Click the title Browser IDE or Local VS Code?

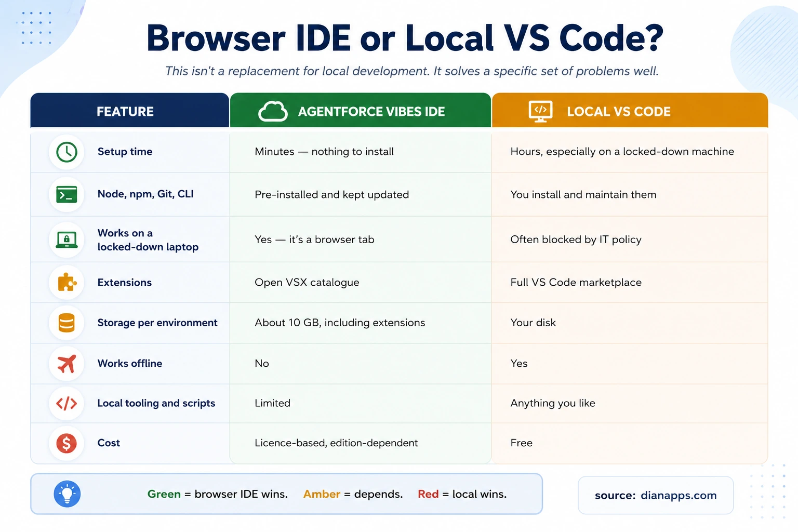point(405,38)
